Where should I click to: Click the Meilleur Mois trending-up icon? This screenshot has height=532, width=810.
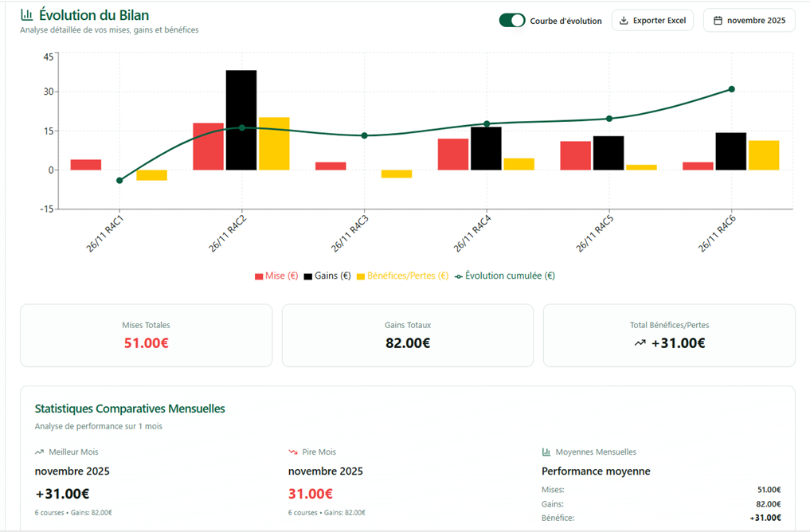click(x=39, y=452)
